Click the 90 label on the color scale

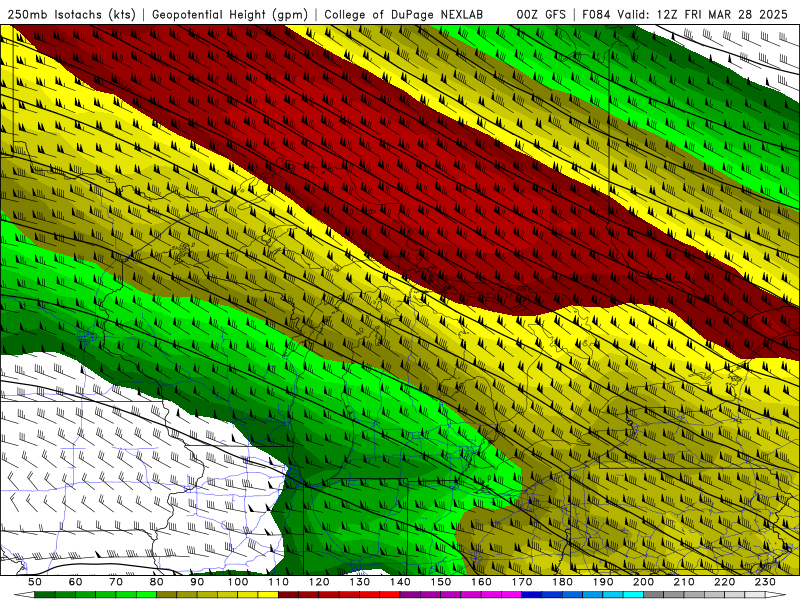click(197, 582)
